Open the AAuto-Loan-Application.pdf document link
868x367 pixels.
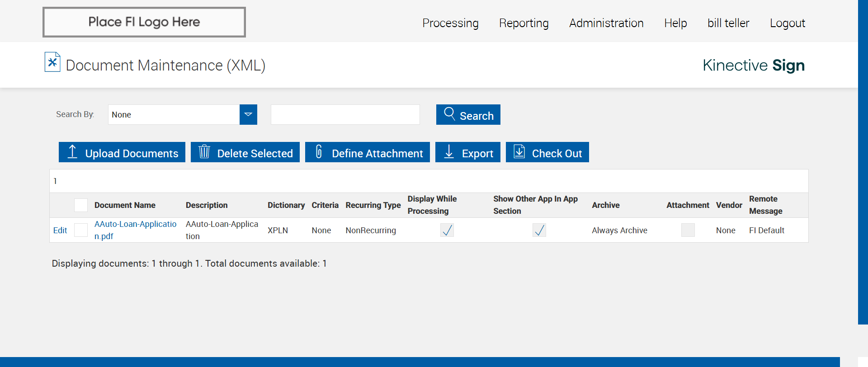pos(135,224)
